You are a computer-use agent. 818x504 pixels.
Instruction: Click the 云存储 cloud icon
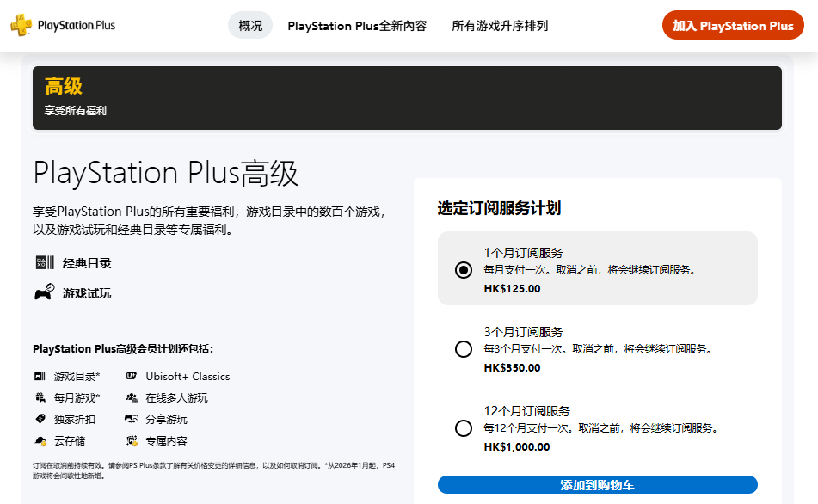[40, 441]
